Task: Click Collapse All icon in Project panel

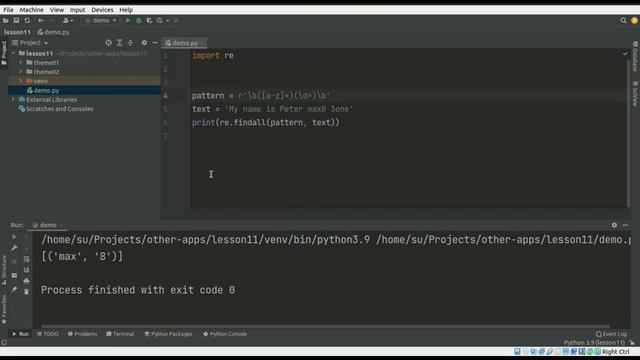Action: pyautogui.click(x=131, y=42)
